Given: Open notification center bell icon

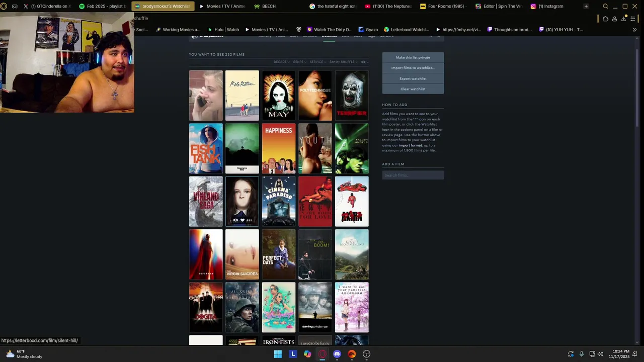Looking at the screenshot, I should 635,354.
